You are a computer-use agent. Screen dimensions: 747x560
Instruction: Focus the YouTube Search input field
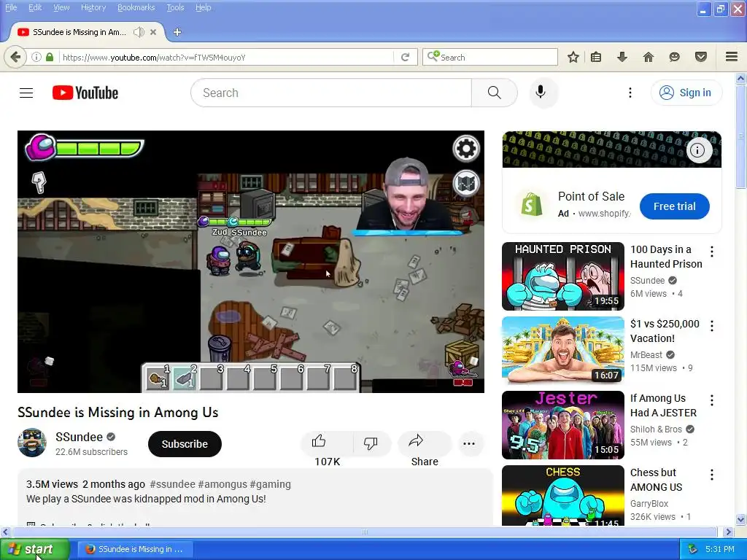click(331, 93)
